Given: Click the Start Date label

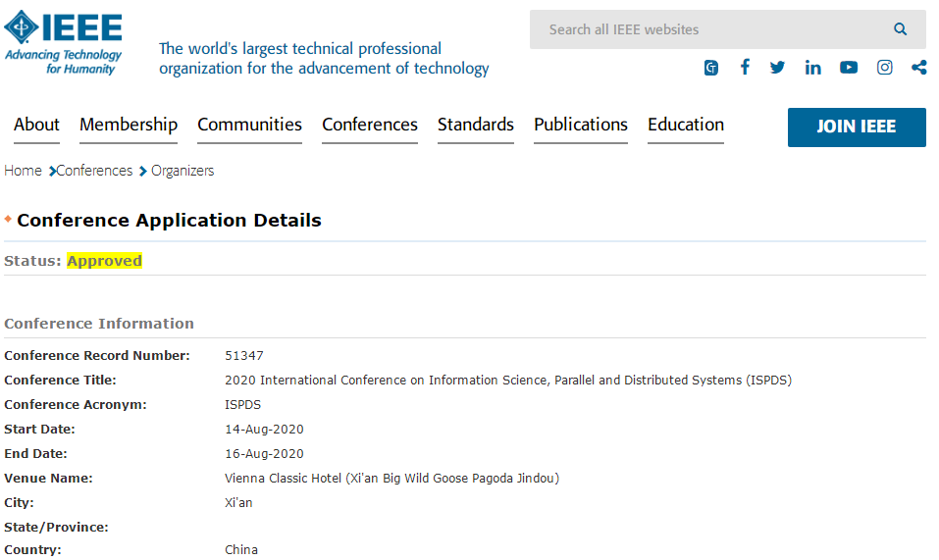Looking at the screenshot, I should click(x=39, y=429).
